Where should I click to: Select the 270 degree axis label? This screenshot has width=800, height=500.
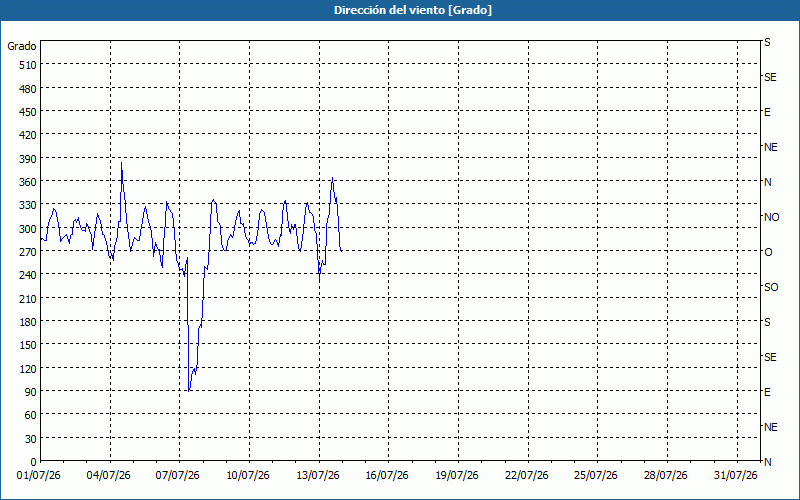pos(28,252)
